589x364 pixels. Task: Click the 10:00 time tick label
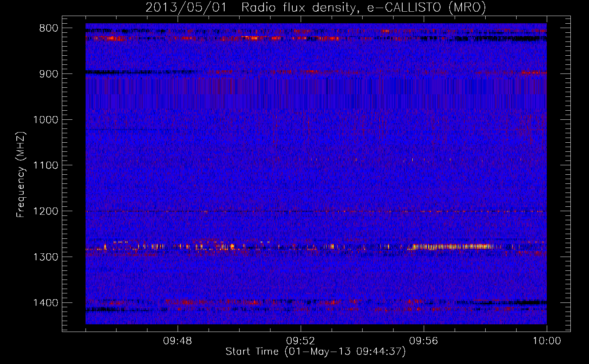(x=547, y=341)
